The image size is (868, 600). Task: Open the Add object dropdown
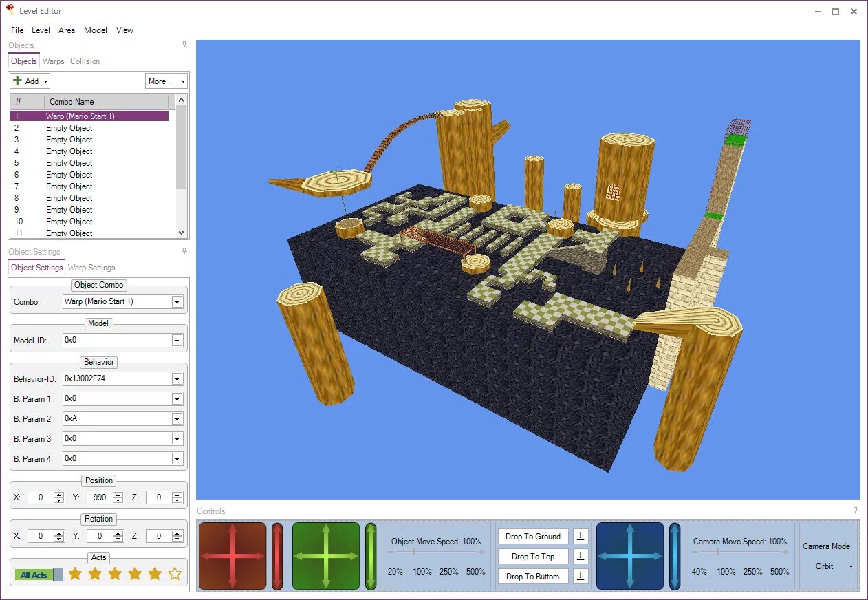[30, 81]
